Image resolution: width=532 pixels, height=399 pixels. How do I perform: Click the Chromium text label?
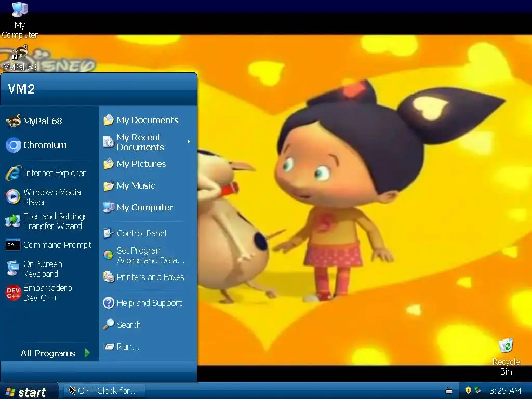45,145
